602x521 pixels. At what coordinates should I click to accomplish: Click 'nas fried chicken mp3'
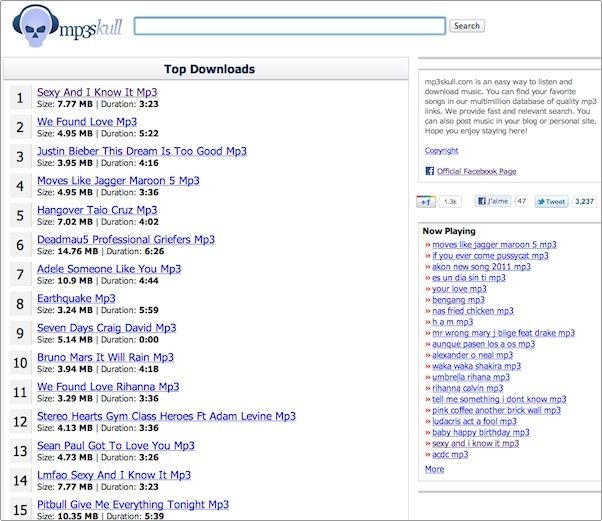point(473,311)
